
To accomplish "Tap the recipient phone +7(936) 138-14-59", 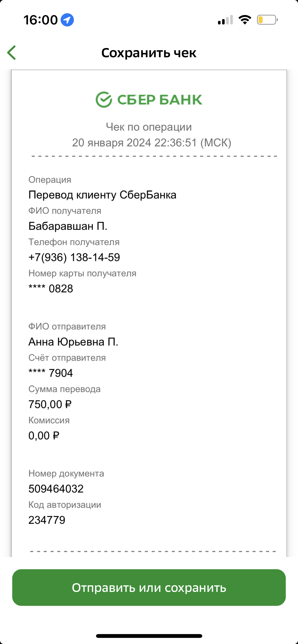I will (x=74, y=257).
